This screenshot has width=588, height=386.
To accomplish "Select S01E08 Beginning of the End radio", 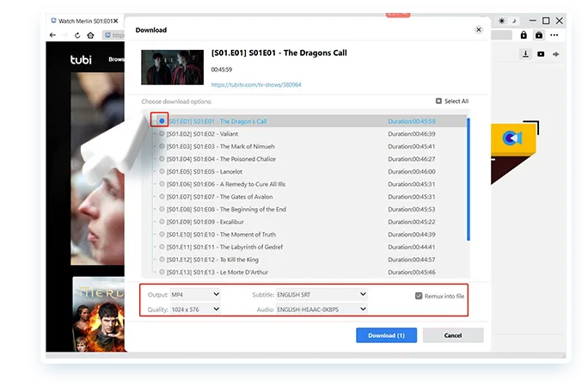I will [162, 209].
